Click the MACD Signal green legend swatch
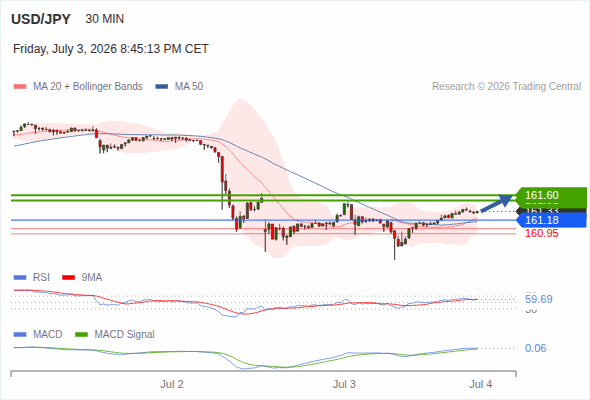The image size is (590, 400). coord(81,335)
